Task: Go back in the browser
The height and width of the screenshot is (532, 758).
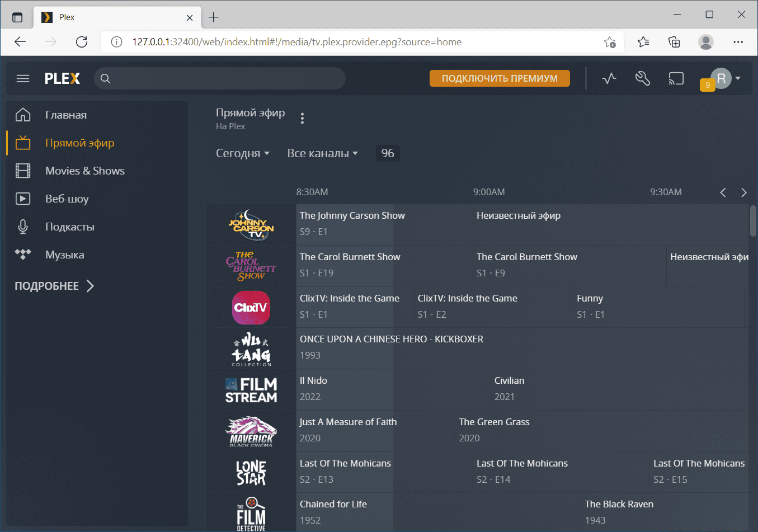Action: [x=20, y=42]
